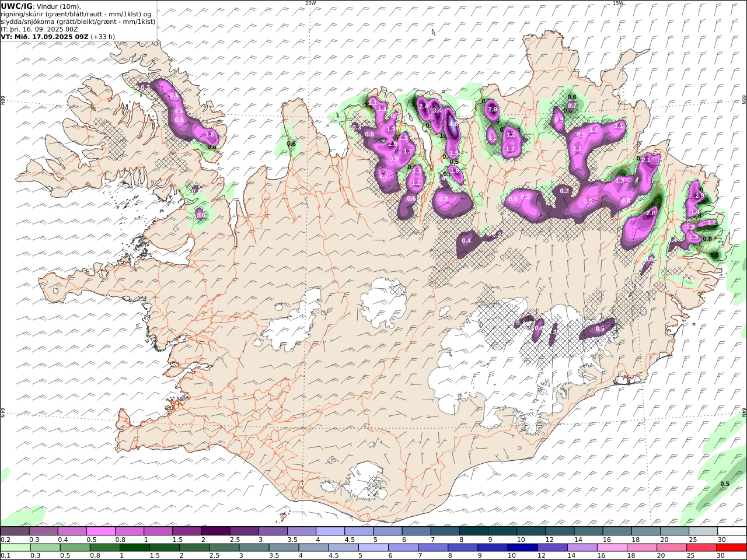
Task: Select blue rain swatch between 8 and 9
Action: point(462,548)
